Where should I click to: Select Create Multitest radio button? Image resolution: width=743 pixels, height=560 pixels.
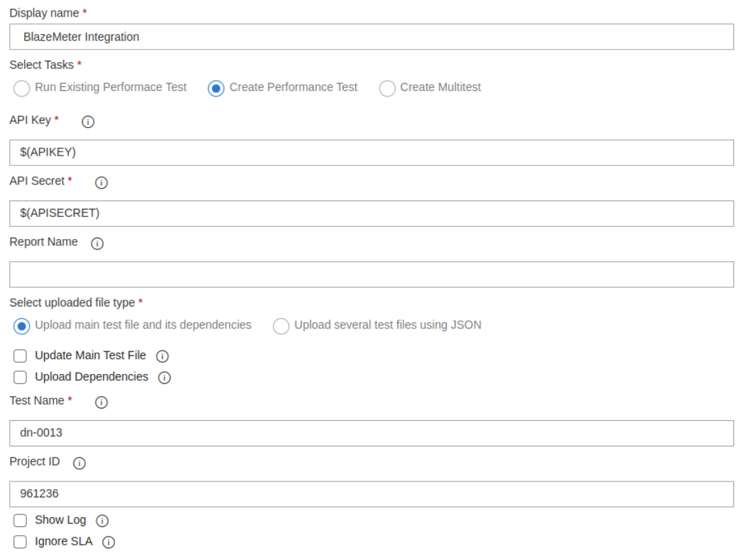tap(387, 88)
